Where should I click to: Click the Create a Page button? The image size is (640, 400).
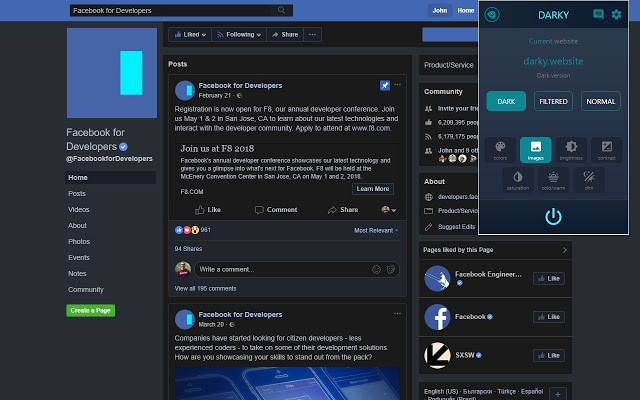(x=91, y=311)
